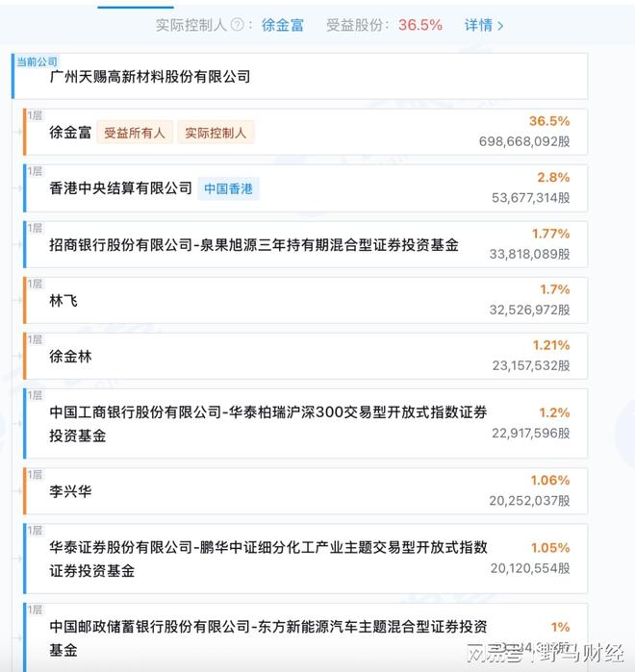Open current company 广州天赐高新材料股份有限公司
This screenshot has width=635, height=672.
149,76
